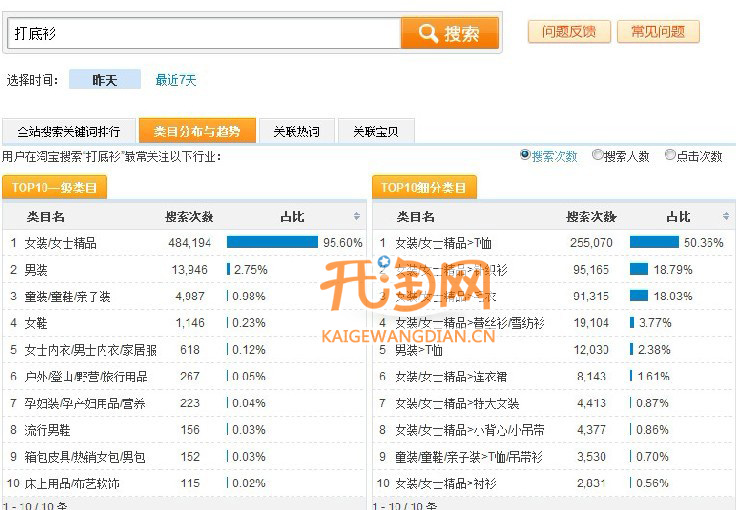Select the 搜索人数 radio button

pos(598,155)
